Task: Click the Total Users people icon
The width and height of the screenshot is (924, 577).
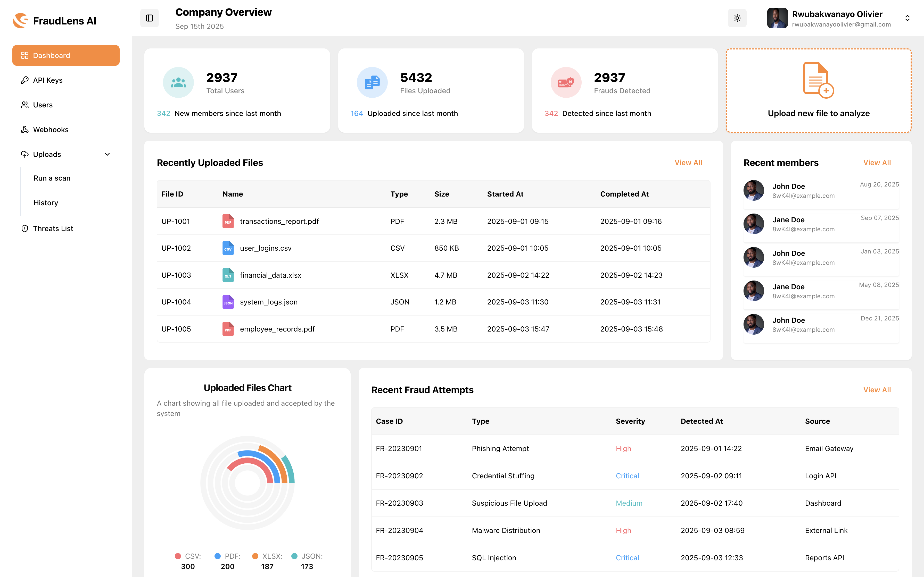Action: coord(178,82)
